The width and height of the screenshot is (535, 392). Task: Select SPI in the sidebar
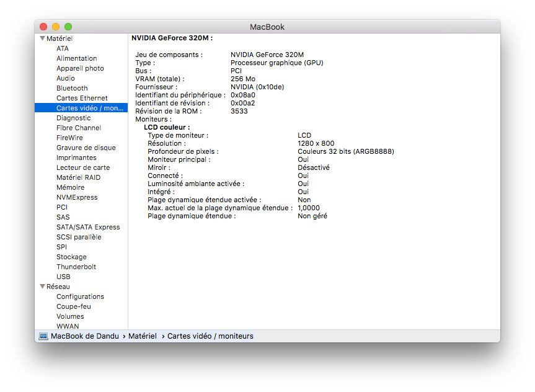click(x=62, y=246)
